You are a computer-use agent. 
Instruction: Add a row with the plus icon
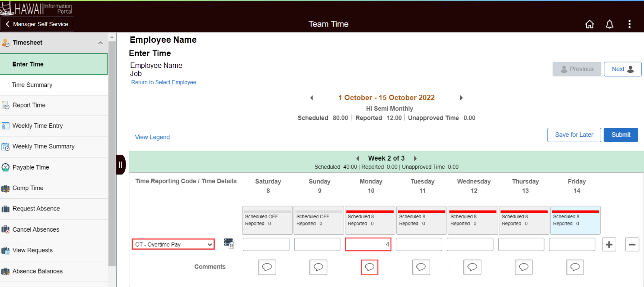609,244
